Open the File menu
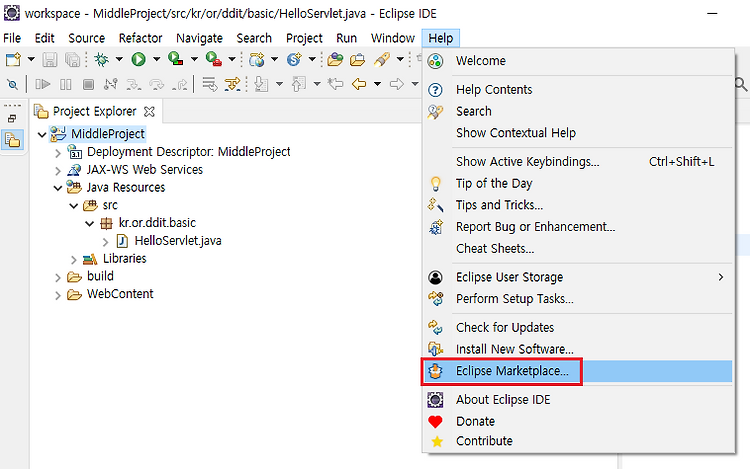Image resolution: width=750 pixels, height=469 pixels. tap(12, 38)
